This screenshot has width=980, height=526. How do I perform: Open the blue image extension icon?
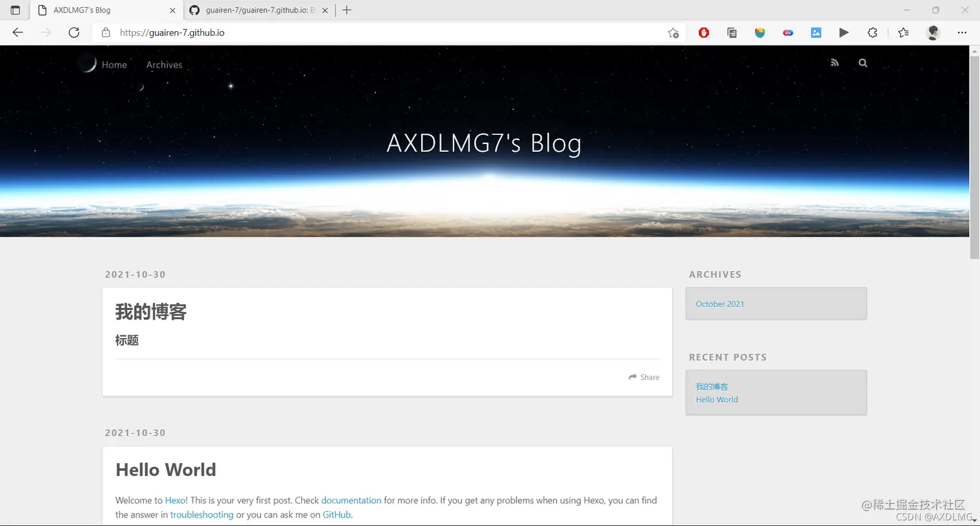816,32
